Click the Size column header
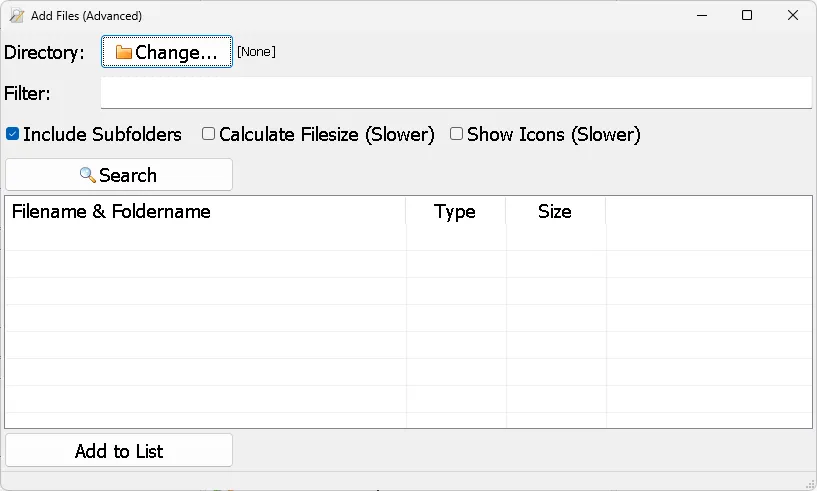817x491 pixels. click(555, 211)
